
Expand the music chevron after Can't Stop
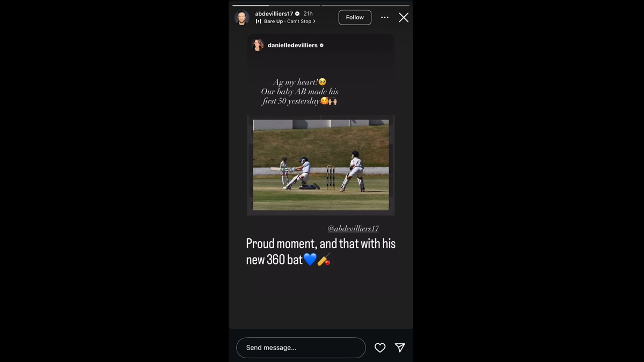pos(314,21)
